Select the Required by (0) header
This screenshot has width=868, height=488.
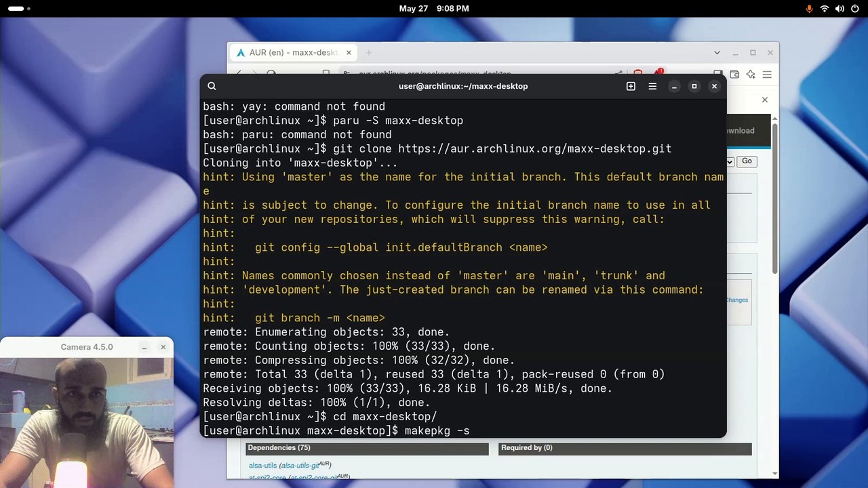tap(625, 448)
